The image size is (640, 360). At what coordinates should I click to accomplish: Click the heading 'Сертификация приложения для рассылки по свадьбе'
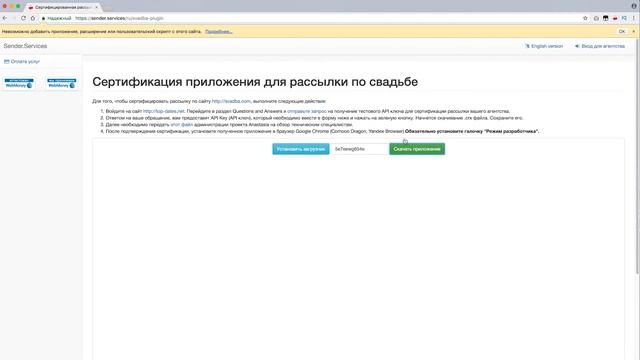(x=255, y=82)
